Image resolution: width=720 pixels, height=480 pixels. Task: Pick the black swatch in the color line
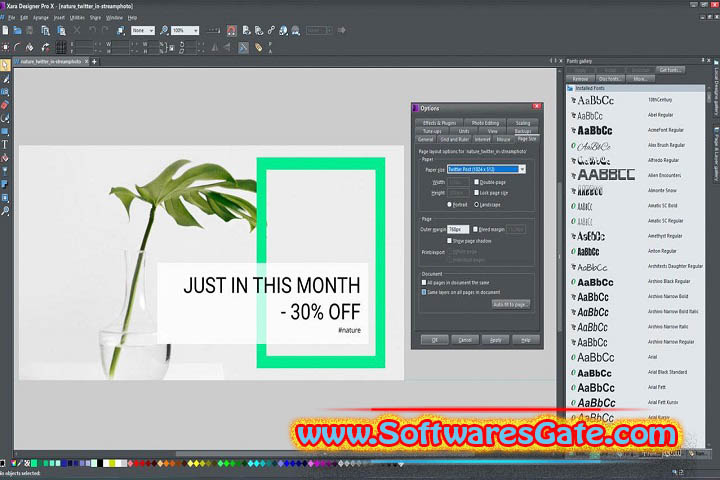click(x=100, y=463)
